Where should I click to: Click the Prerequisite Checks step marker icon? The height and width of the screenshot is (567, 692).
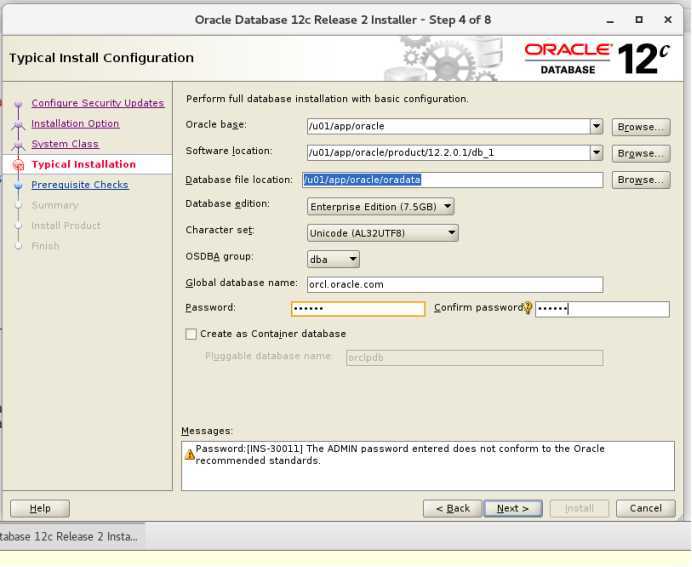(18, 186)
